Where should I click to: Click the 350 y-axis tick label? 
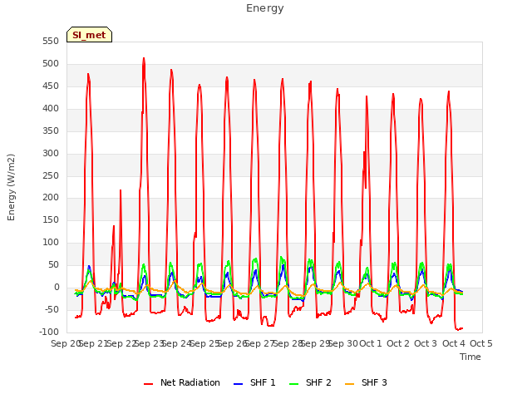pyautogui.click(x=51, y=131)
